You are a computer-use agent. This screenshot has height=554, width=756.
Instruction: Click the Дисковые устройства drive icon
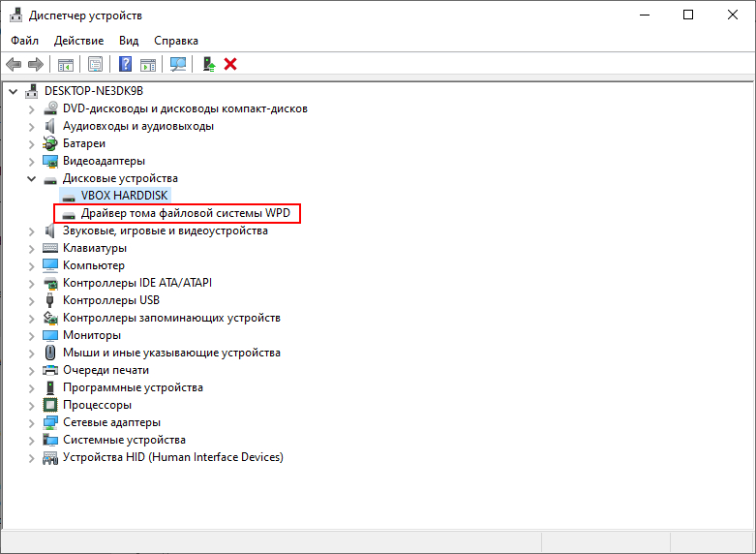point(50,179)
